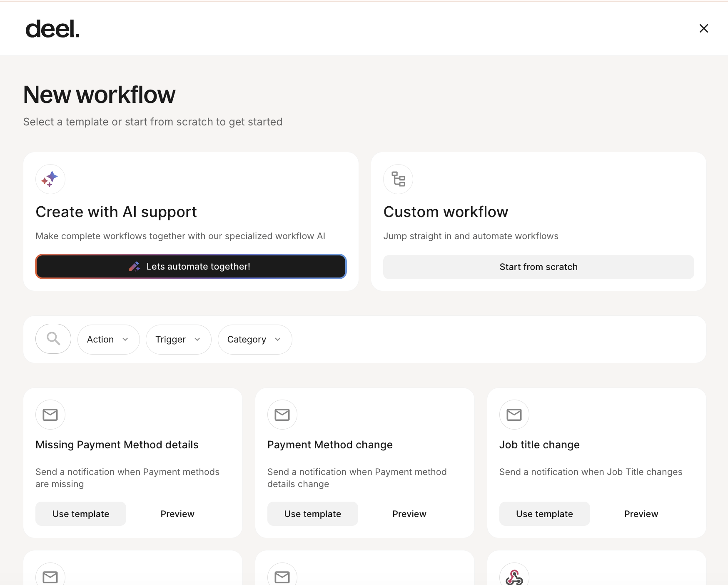Use the Missing Payment Method details template
Viewport: 728px width, 585px height.
81,514
